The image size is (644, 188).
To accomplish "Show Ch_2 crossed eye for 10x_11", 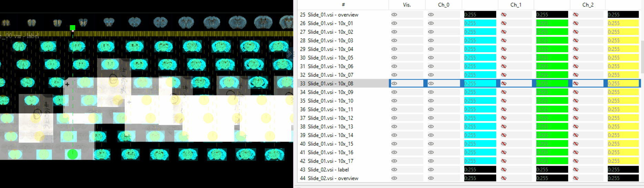I will [576, 109].
